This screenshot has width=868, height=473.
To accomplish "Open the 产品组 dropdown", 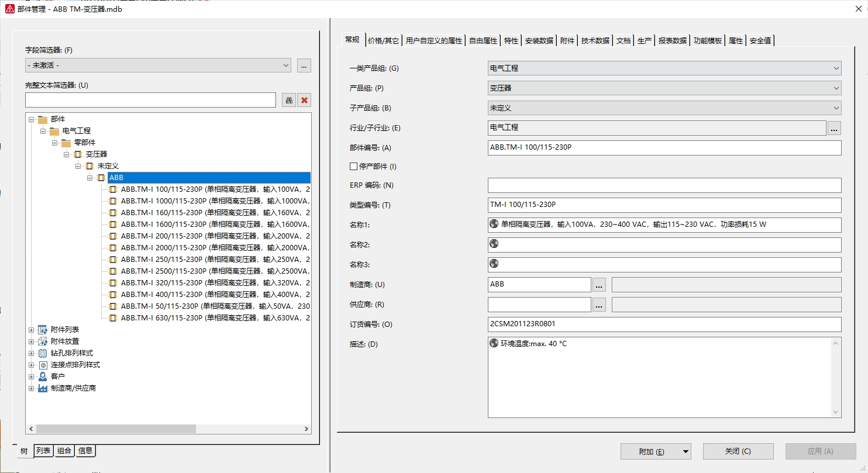I will pos(664,88).
